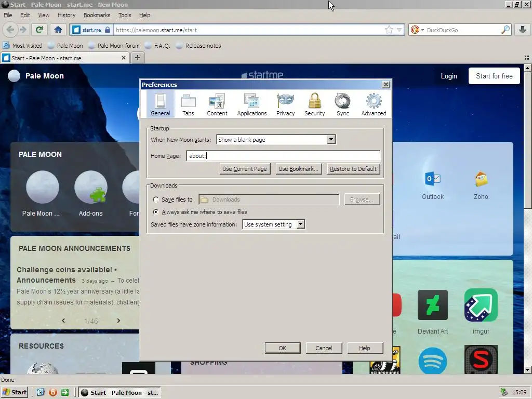Select Always ask me where to save

coord(156,212)
